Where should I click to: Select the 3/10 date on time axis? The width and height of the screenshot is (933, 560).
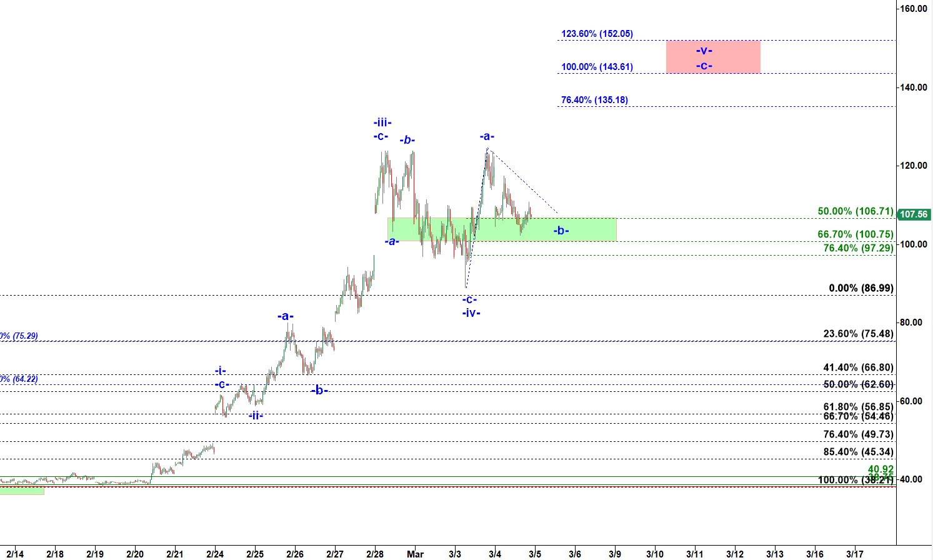click(655, 554)
